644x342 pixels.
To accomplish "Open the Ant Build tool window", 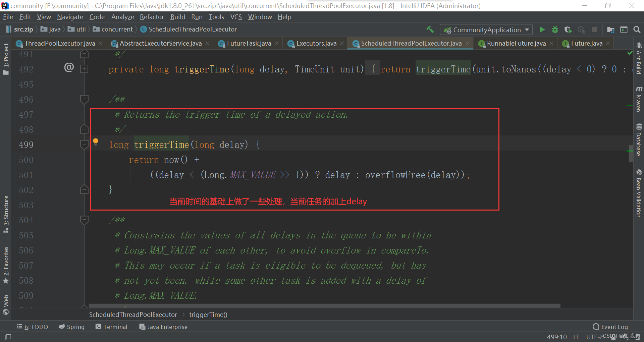I will tap(639, 59).
